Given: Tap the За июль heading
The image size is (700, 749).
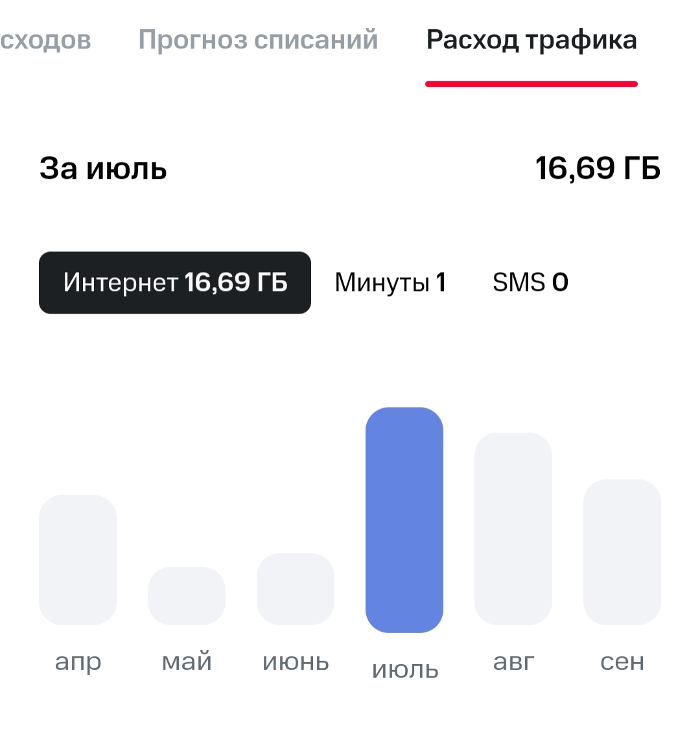Looking at the screenshot, I should point(104,169).
